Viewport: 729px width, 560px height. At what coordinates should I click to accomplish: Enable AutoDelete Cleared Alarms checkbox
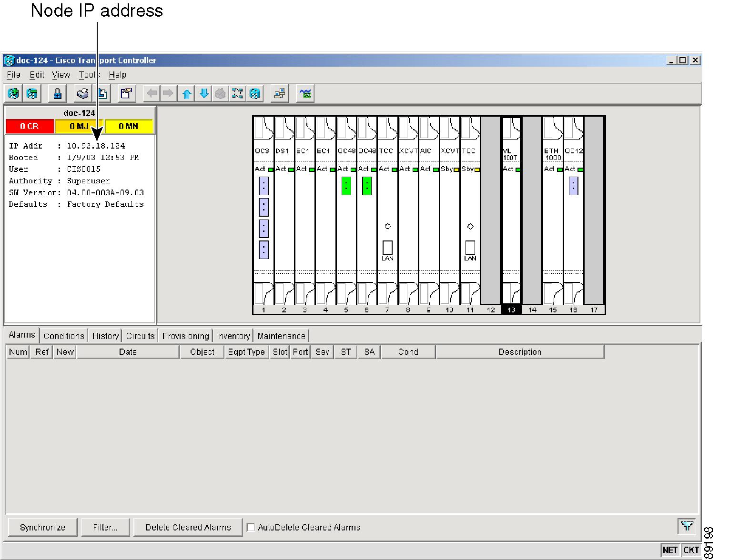251,528
